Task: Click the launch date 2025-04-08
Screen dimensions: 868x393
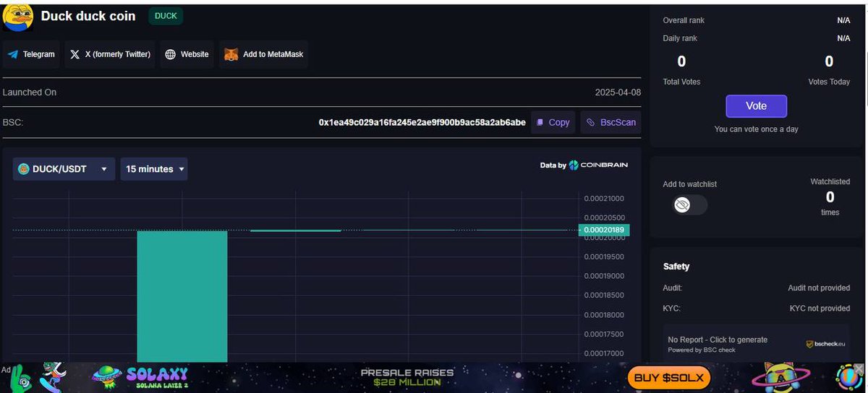Action: click(618, 92)
